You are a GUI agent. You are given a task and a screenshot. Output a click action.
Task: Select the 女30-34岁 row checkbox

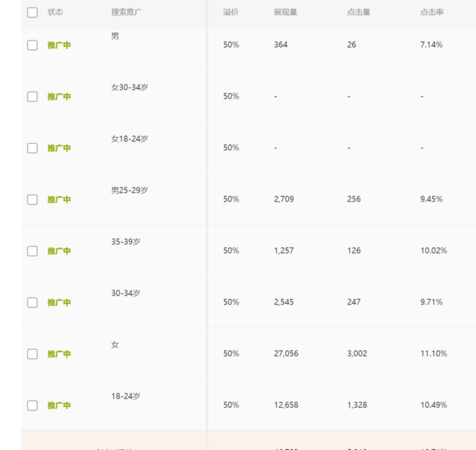(x=33, y=97)
